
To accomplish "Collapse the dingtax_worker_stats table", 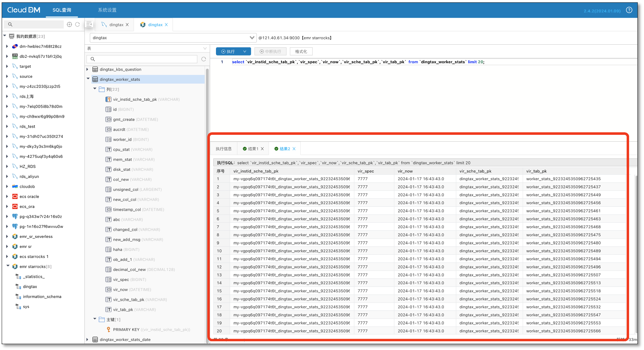I will (88, 79).
